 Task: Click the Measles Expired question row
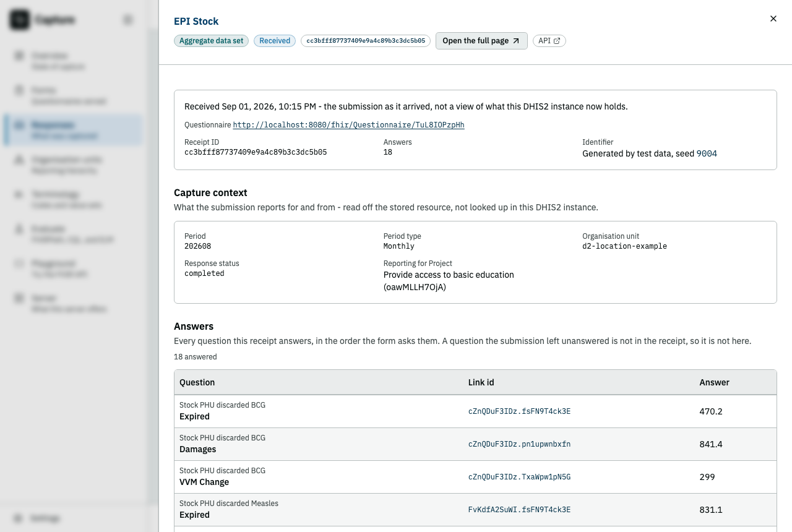(475, 510)
